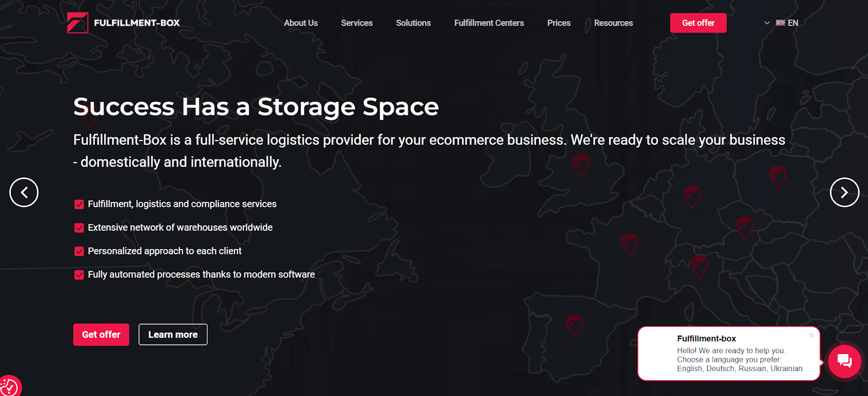Click the Learn more button
Image resolution: width=868 pixels, height=396 pixels.
coord(173,335)
